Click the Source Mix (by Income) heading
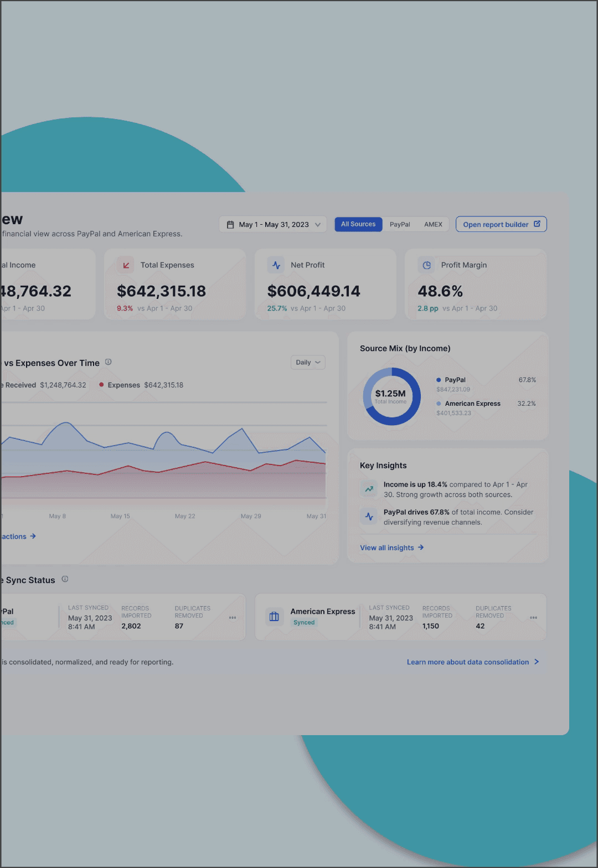Image resolution: width=598 pixels, height=868 pixels. (405, 348)
